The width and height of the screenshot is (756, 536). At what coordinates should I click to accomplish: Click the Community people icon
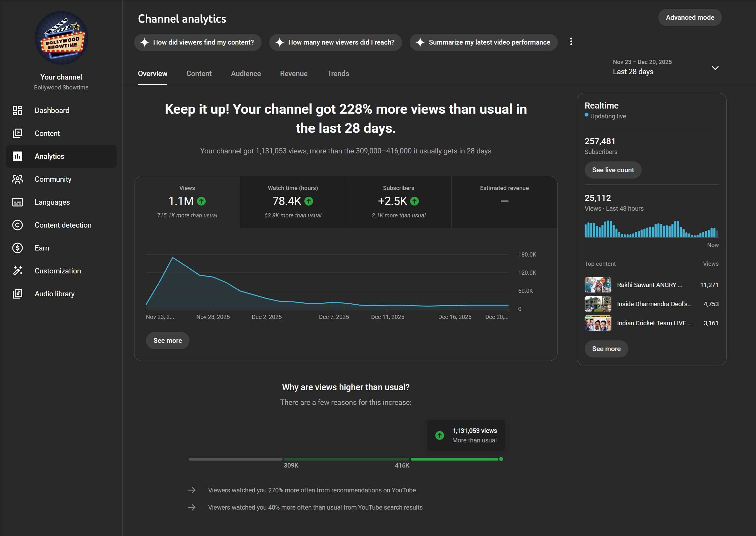point(18,179)
